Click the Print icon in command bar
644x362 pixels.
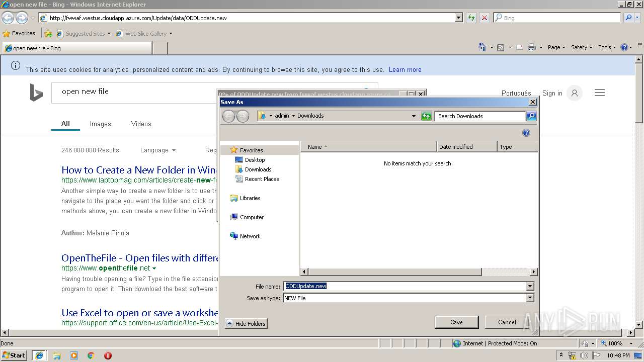532,47
